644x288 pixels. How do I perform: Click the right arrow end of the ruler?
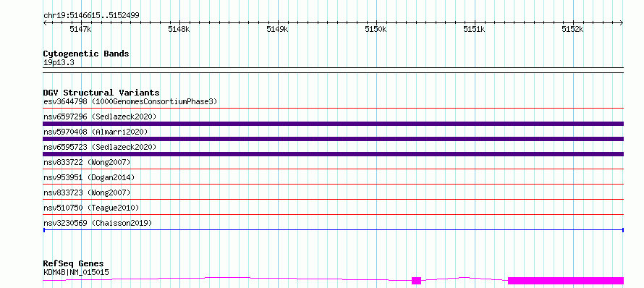click(x=622, y=23)
